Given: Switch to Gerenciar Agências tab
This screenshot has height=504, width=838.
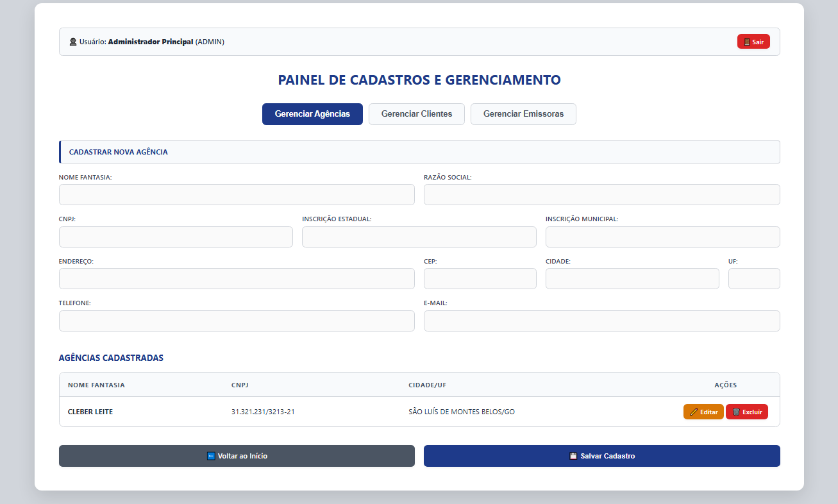Looking at the screenshot, I should [x=312, y=114].
